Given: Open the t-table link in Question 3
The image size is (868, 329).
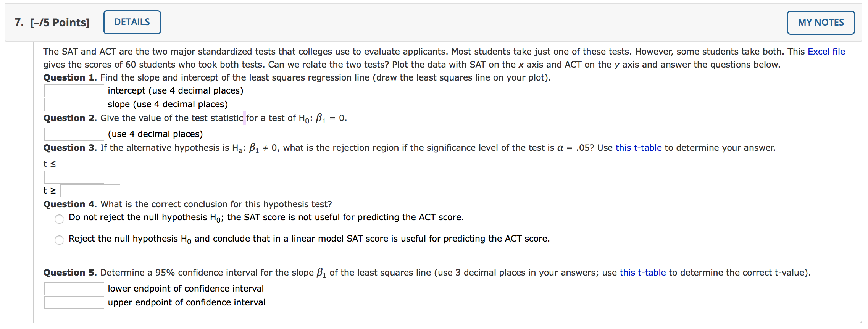Looking at the screenshot, I should (638, 148).
